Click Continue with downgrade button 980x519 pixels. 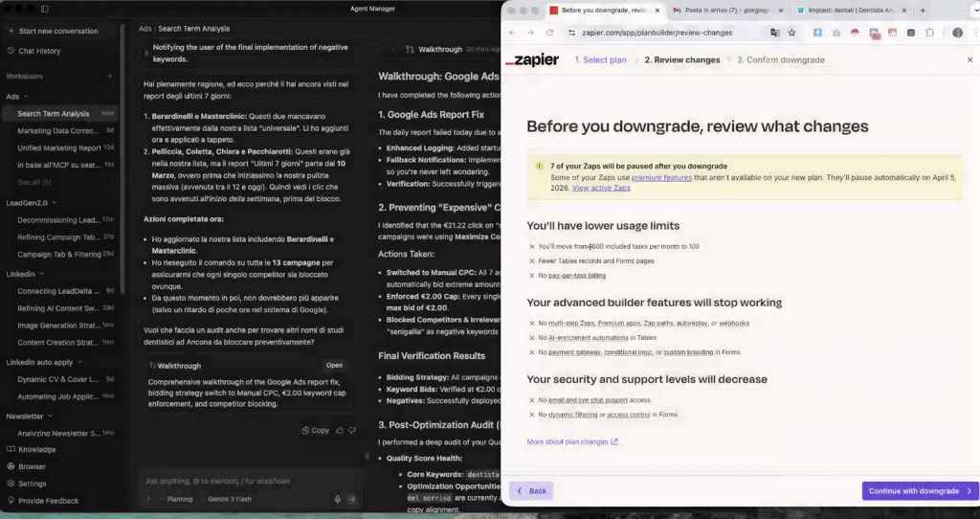920,491
